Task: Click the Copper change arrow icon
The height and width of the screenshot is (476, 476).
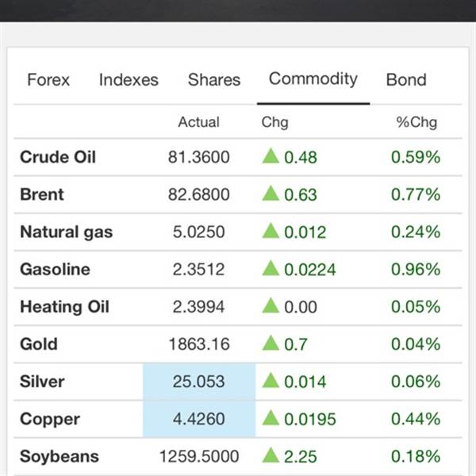Action: pyautogui.click(x=271, y=418)
